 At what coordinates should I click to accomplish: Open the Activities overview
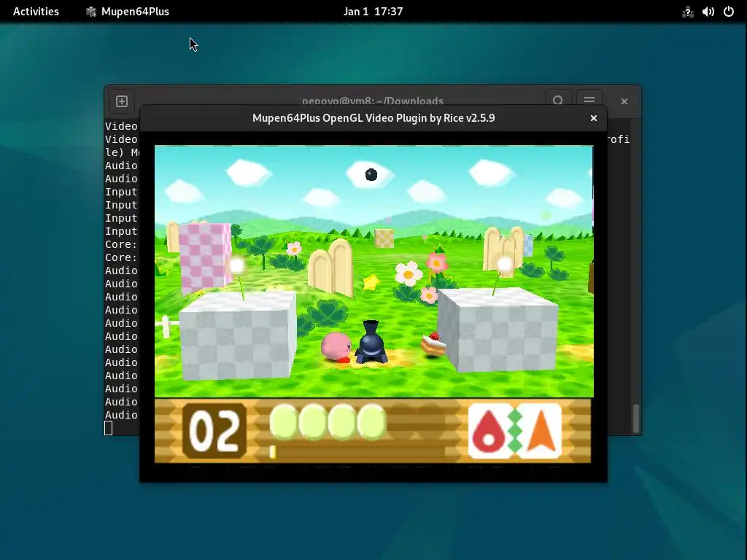(36, 12)
